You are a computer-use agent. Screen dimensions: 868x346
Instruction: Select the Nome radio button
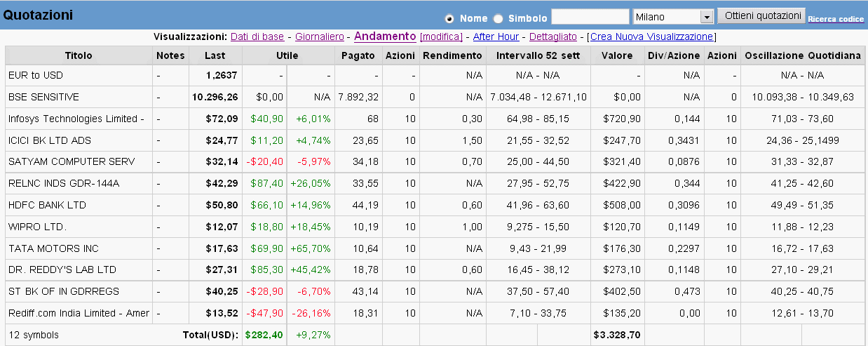449,18
